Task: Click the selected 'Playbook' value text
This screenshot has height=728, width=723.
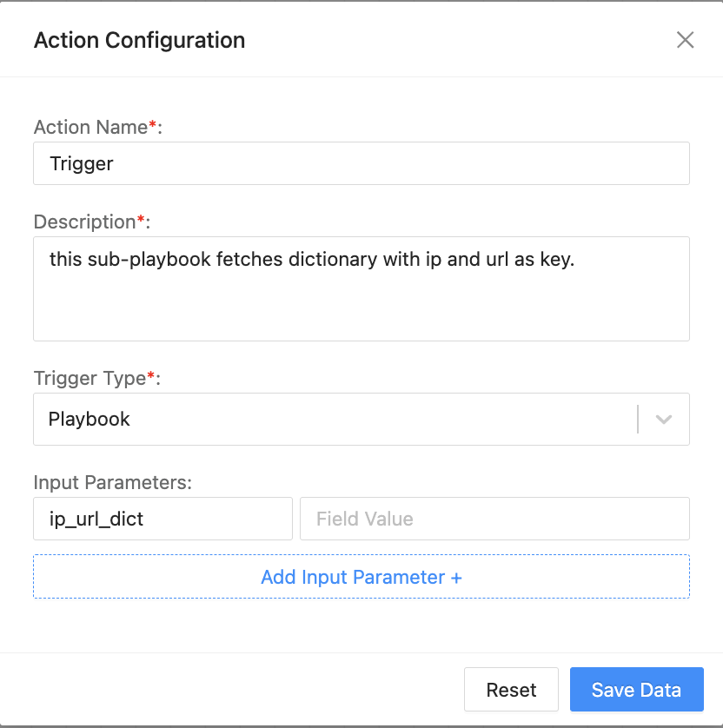Action: 90,419
